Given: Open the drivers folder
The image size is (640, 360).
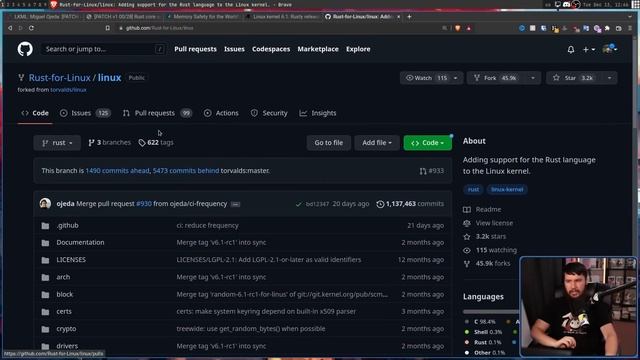Looking at the screenshot, I should pos(67,346).
